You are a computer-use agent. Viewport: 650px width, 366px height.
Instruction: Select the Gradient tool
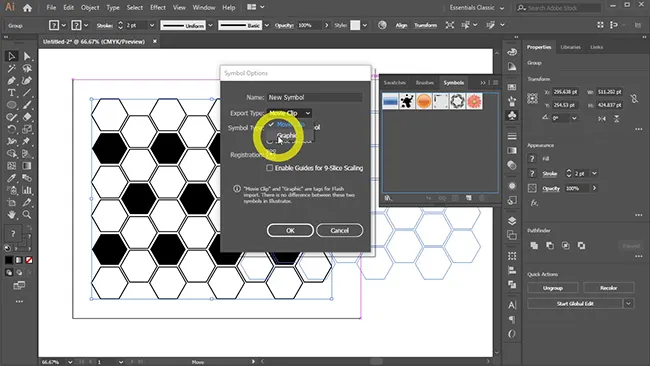coord(27,166)
